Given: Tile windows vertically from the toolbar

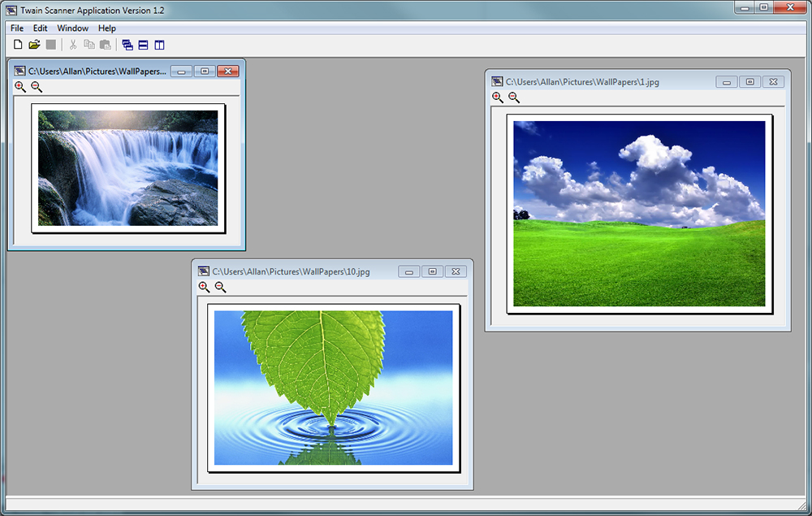Looking at the screenshot, I should [x=159, y=45].
